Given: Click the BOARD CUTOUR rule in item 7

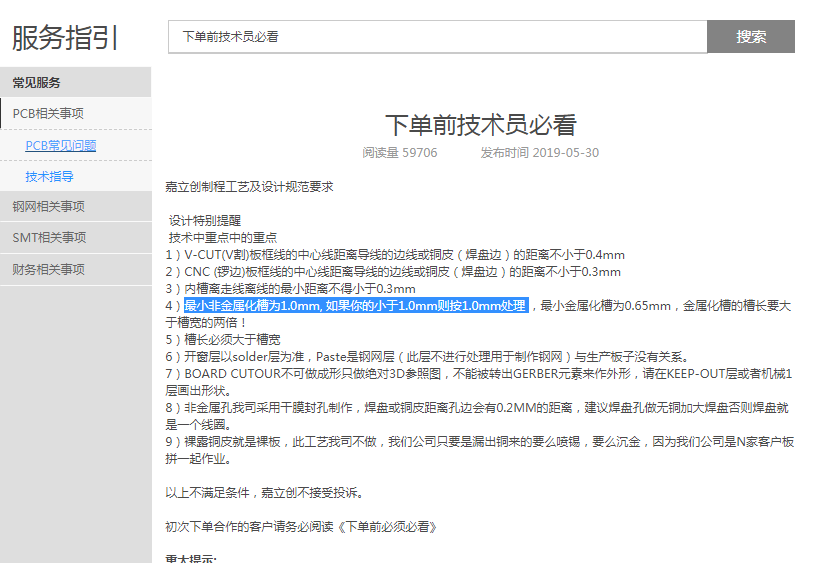Looking at the screenshot, I should (x=480, y=374).
